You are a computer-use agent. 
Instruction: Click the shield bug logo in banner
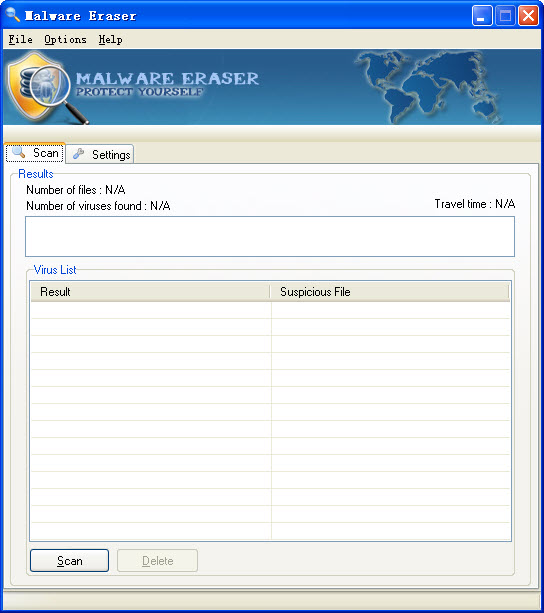click(47, 88)
